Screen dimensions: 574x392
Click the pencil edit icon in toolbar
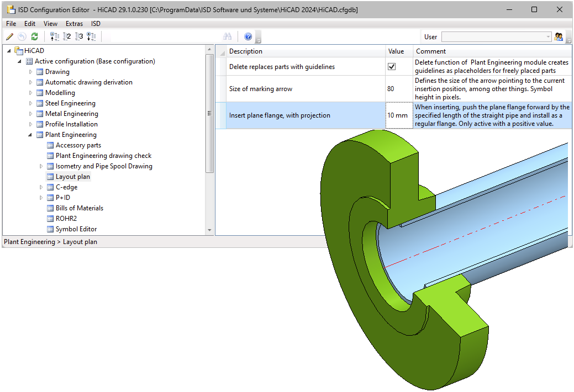(x=9, y=37)
